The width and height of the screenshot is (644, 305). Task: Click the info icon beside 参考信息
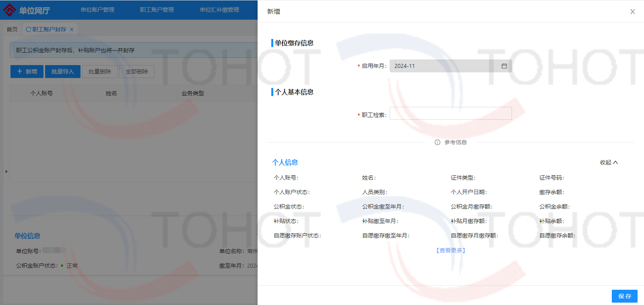coord(438,142)
